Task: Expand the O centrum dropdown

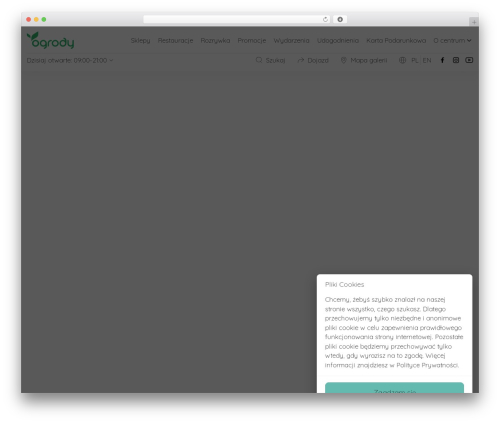Action: click(x=452, y=41)
